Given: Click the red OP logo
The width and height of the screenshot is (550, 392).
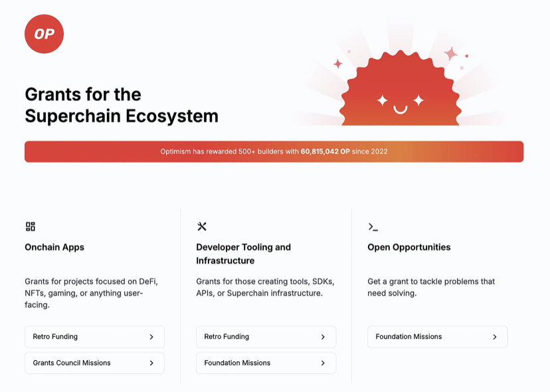Looking at the screenshot, I should click(45, 34).
